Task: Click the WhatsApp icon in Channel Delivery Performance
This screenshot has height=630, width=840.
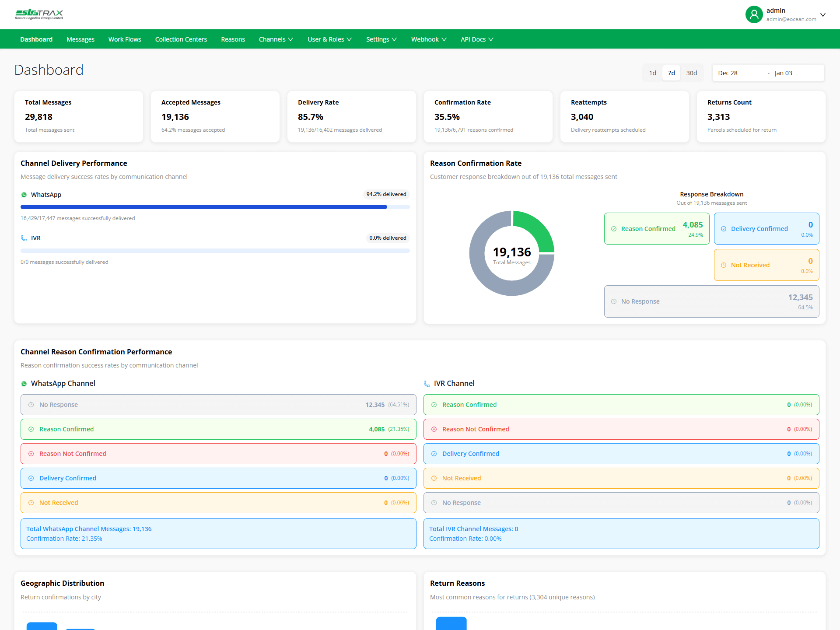Action: click(24, 195)
